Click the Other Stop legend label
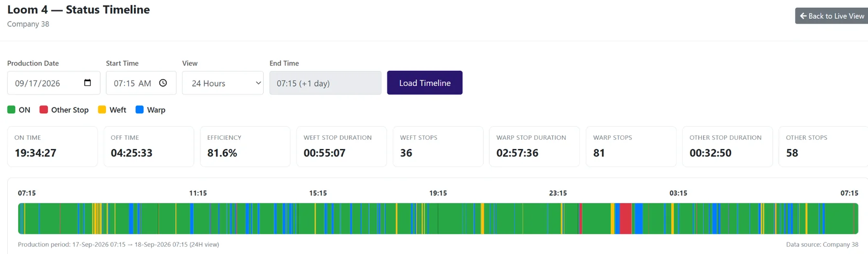Screen dimensions: 868x254 pyautogui.click(x=70, y=110)
